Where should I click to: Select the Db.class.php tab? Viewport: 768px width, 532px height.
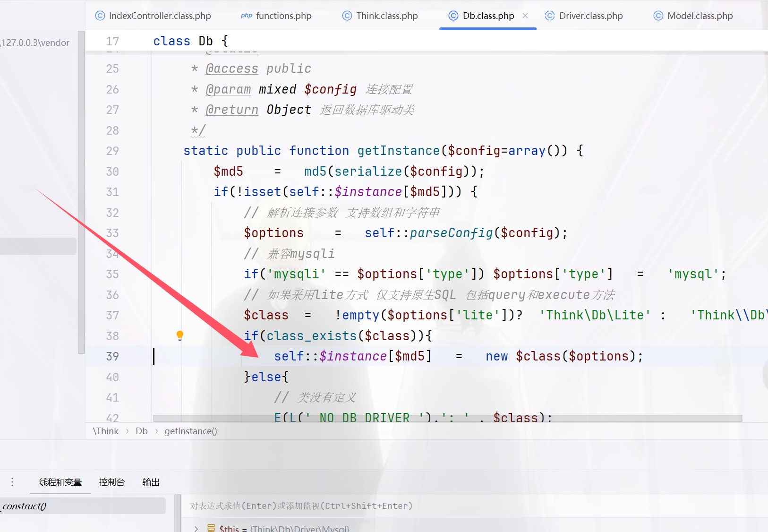pyautogui.click(x=488, y=16)
